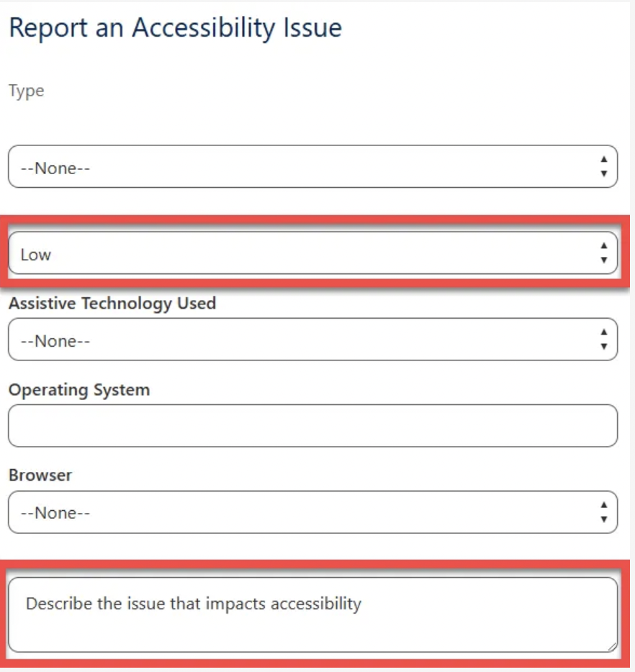Click the Assistive Technology down arrow
Image resolution: width=635 pixels, height=672 pixels.
coord(603,345)
